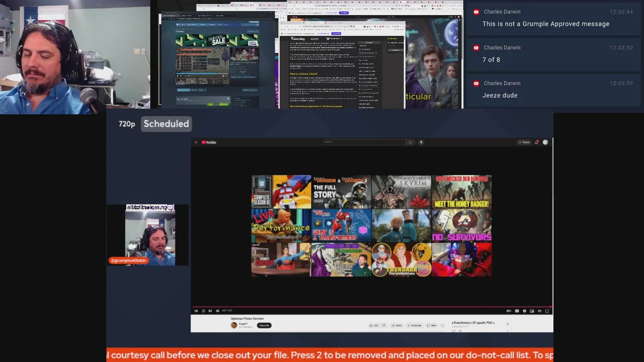The width and height of the screenshot is (644, 362).
Task: Select the Optimus Prime Secrets video title
Action: click(247, 318)
